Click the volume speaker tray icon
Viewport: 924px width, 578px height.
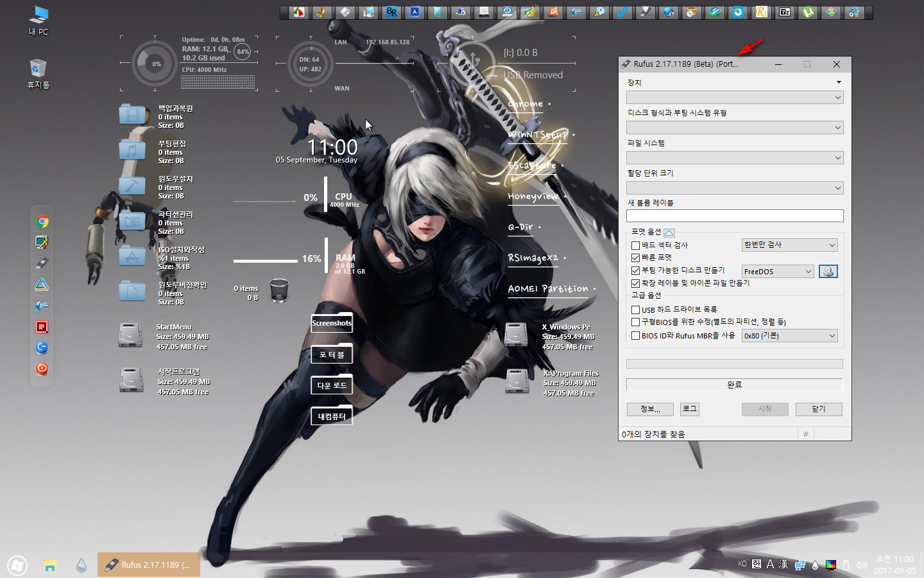tap(861, 565)
